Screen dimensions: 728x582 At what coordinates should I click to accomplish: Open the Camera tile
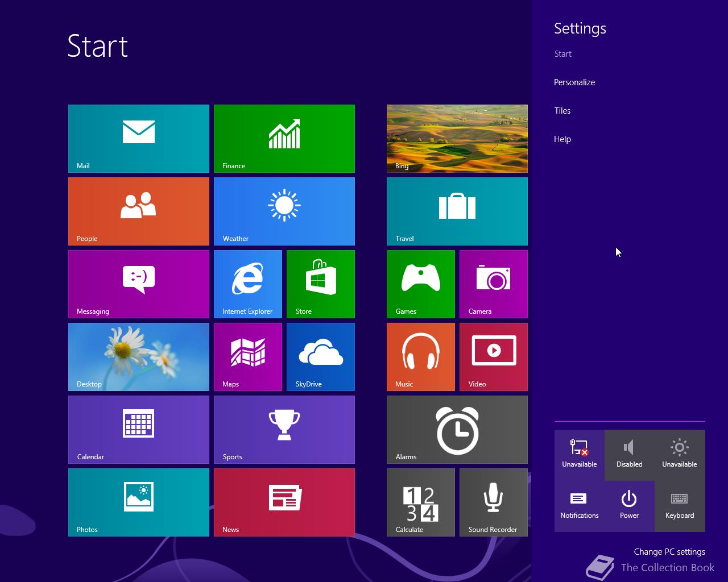point(494,284)
